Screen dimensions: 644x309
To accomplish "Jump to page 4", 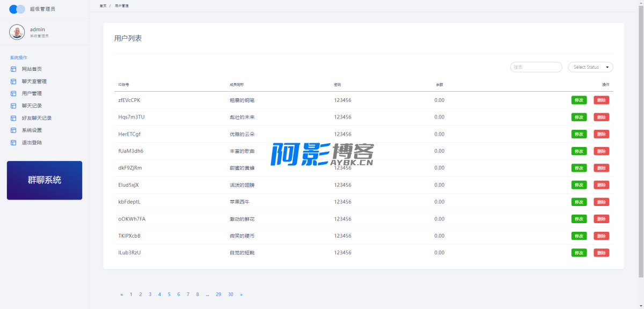I will coord(159,295).
